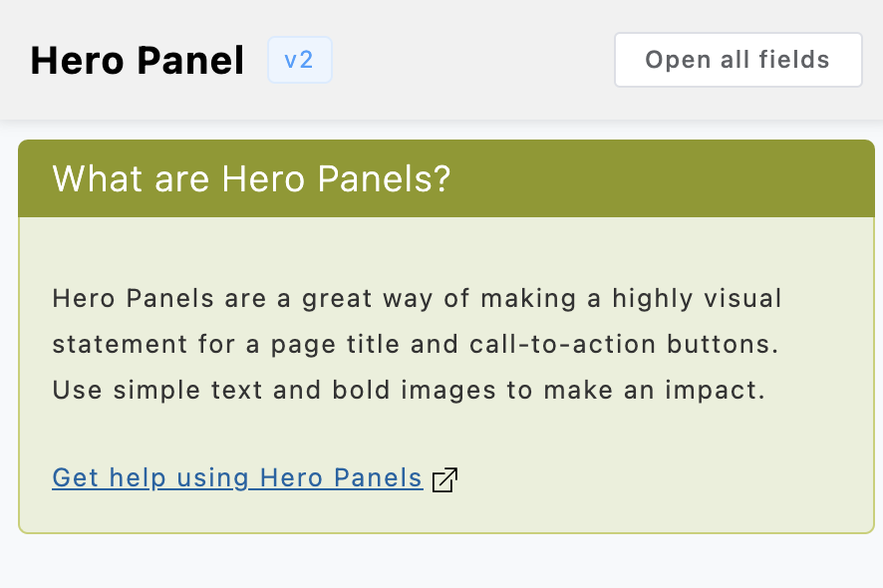The width and height of the screenshot is (883, 588).
Task: Click the word "Hero" in the page title
Action: tap(77, 61)
